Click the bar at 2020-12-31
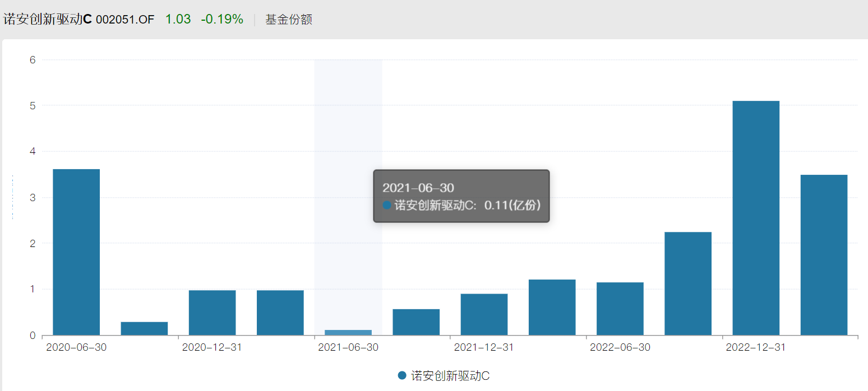The height and width of the screenshot is (391, 868). tap(212, 313)
